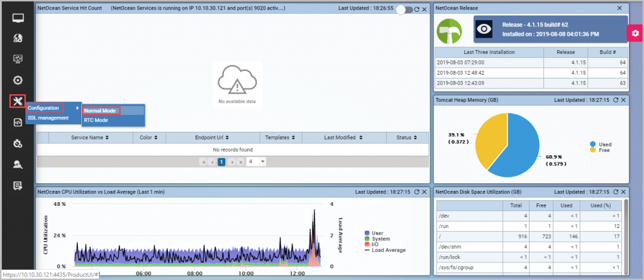This screenshot has width=644, height=280.
Task: Click the Total header in disk table
Action: click(515, 205)
